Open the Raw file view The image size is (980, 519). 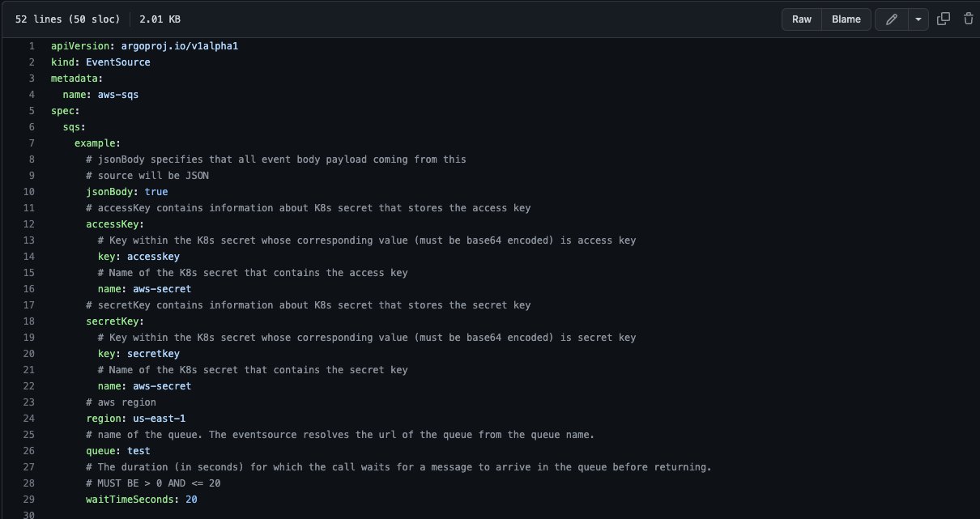[802, 19]
